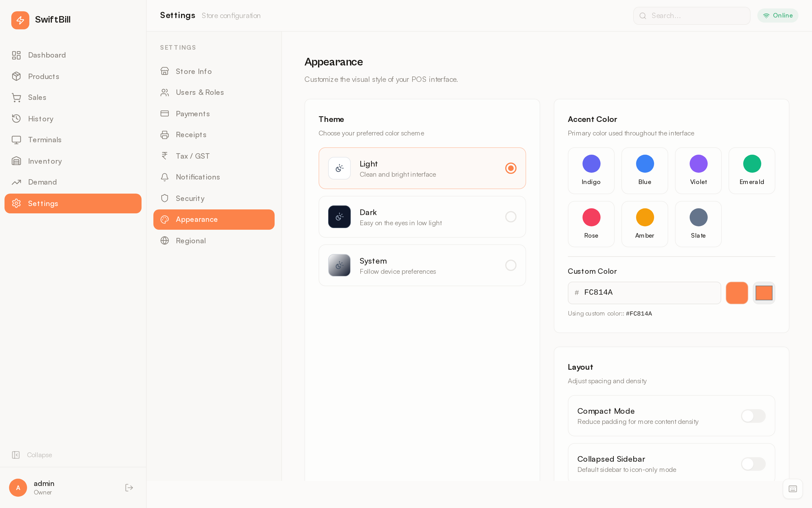Click the Store Info shop icon
Image resolution: width=812 pixels, height=508 pixels.
coord(164,71)
